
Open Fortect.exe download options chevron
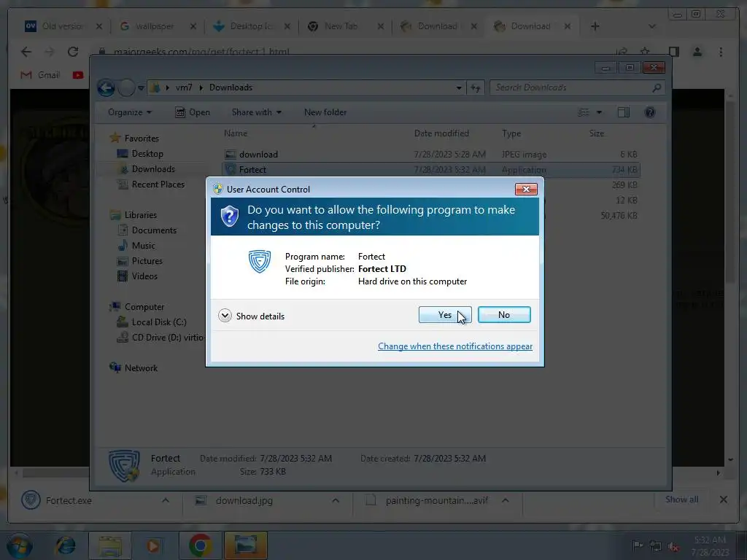tap(166, 500)
